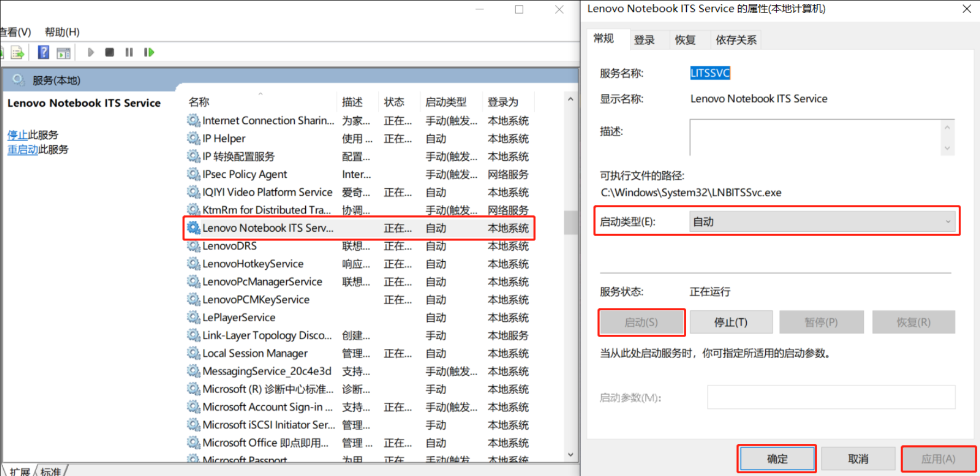Click gear icon beside MessagingService_20c4e3d
This screenshot has width=980, height=476.
pyautogui.click(x=193, y=371)
